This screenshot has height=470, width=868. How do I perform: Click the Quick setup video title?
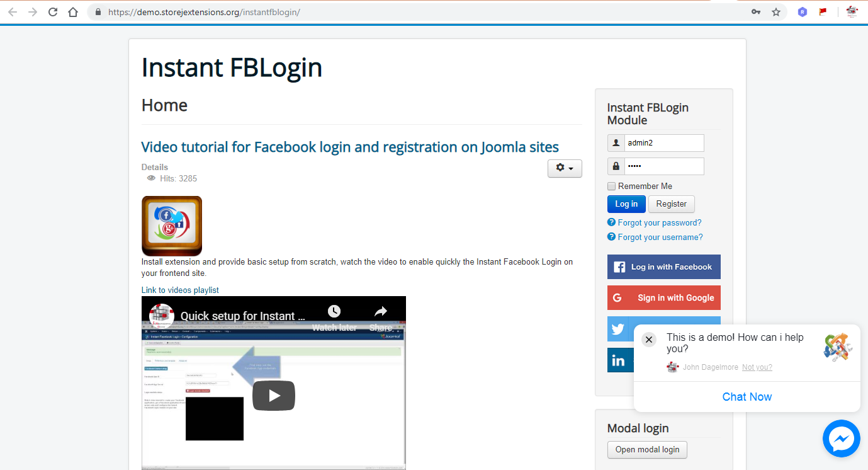(x=243, y=316)
